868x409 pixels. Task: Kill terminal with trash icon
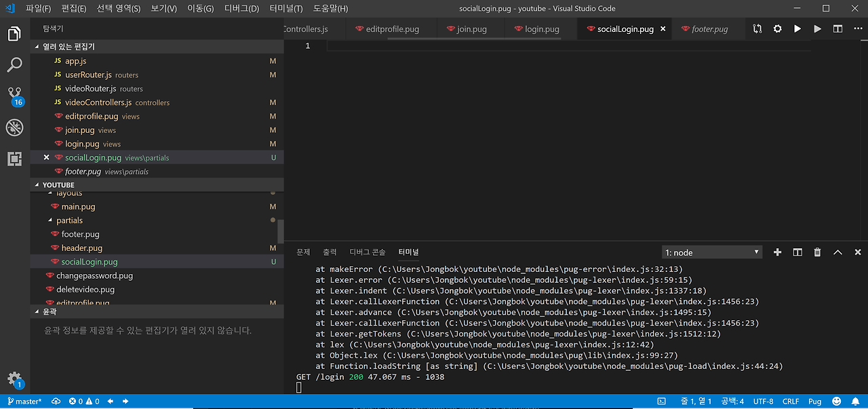pyautogui.click(x=818, y=252)
